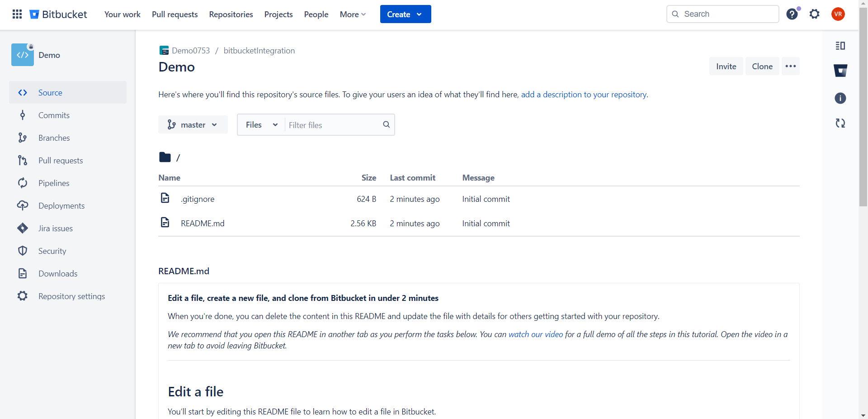Follow 'add a description to your repository' link
Image resolution: width=868 pixels, height=419 pixels.
[584, 95]
